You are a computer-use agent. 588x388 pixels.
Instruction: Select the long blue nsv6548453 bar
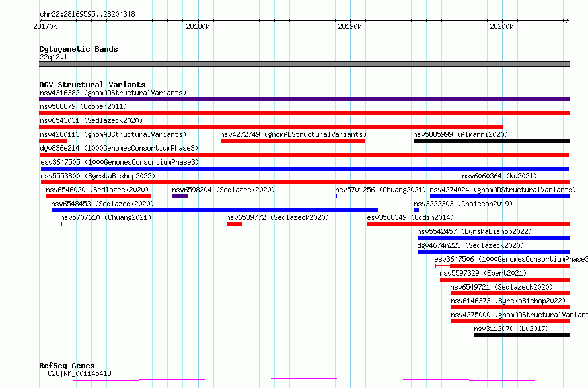pos(215,210)
